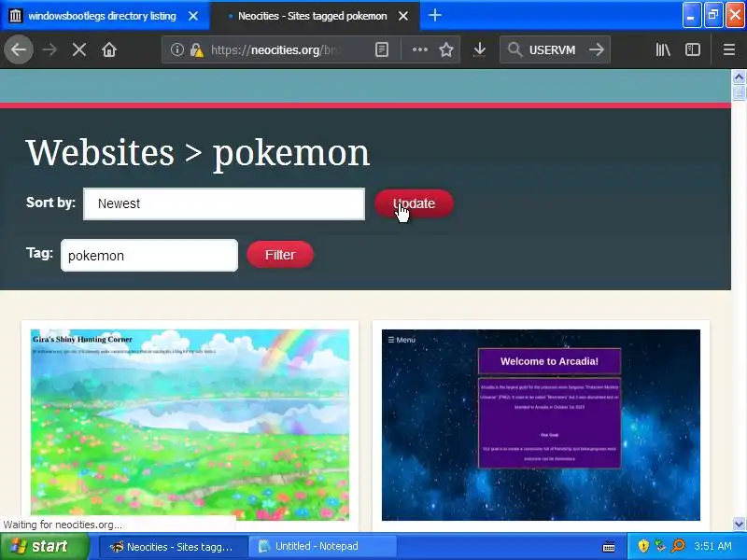Open the security shield tray icon
The height and width of the screenshot is (560, 747).
(643, 546)
